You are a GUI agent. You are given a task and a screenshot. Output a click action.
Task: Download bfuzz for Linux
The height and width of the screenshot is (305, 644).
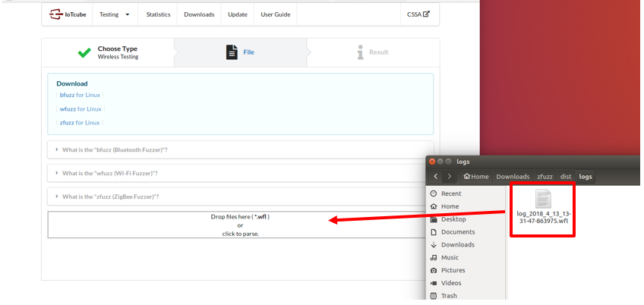pyautogui.click(x=80, y=95)
